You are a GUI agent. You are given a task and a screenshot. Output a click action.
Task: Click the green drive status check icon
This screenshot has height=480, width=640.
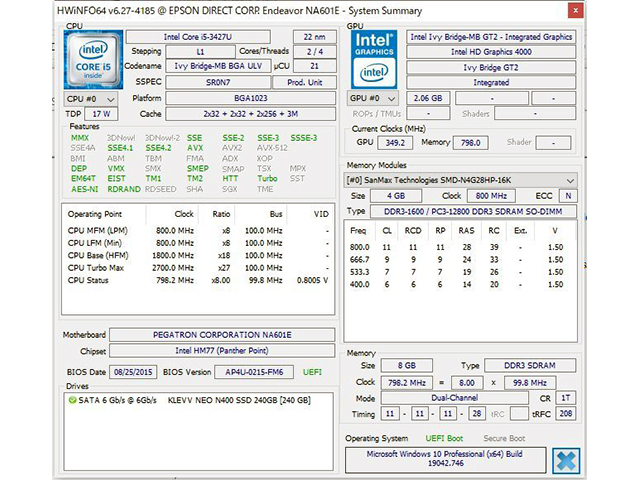[x=72, y=400]
